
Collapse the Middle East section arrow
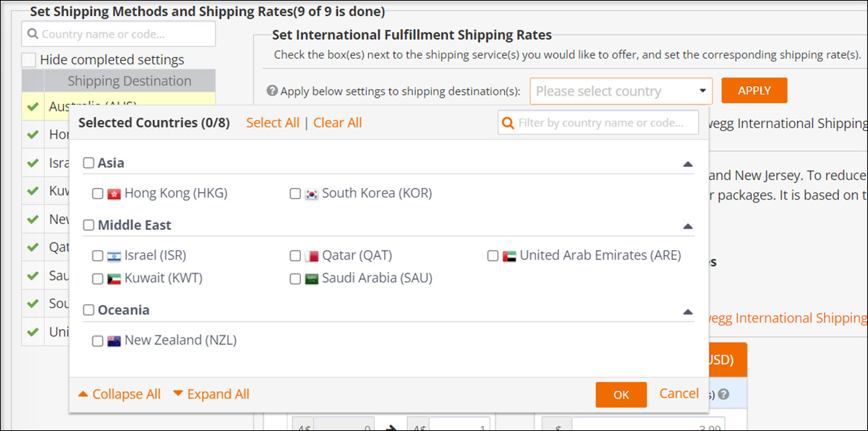[x=688, y=226]
